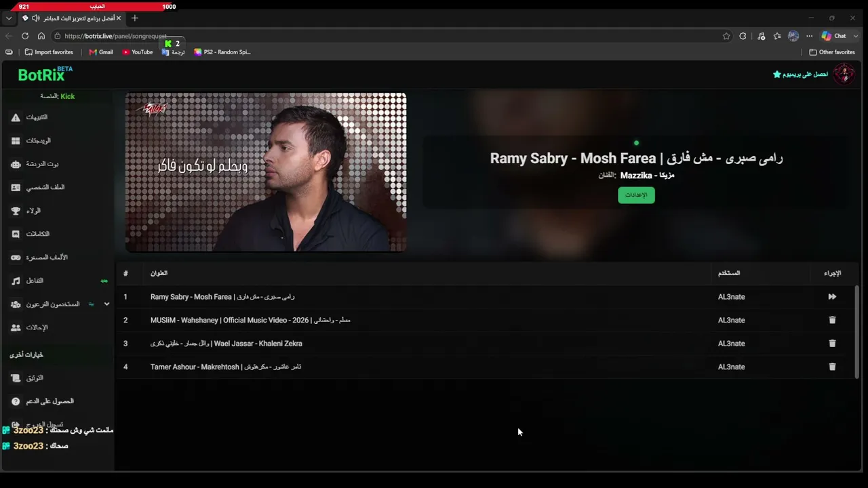The width and height of the screenshot is (868, 488).
Task: Open the media control music icon
Action: (762, 36)
